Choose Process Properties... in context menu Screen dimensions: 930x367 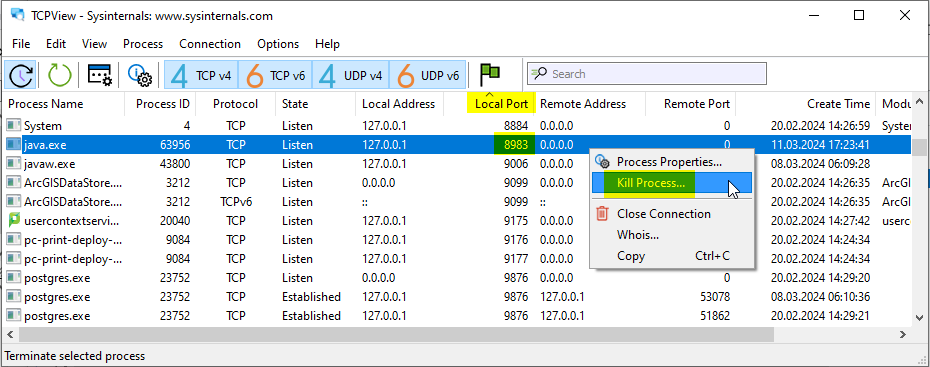(671, 161)
